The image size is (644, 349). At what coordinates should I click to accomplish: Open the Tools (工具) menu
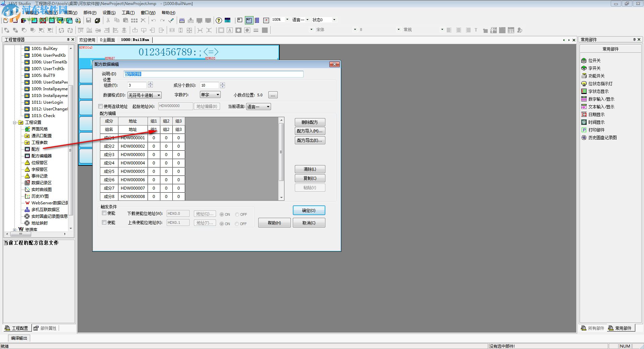pyautogui.click(x=128, y=13)
